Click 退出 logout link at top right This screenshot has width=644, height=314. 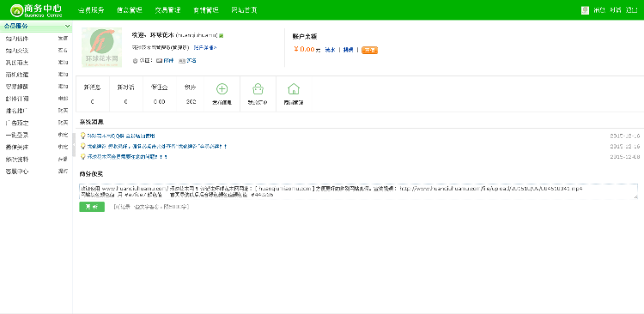(x=631, y=10)
